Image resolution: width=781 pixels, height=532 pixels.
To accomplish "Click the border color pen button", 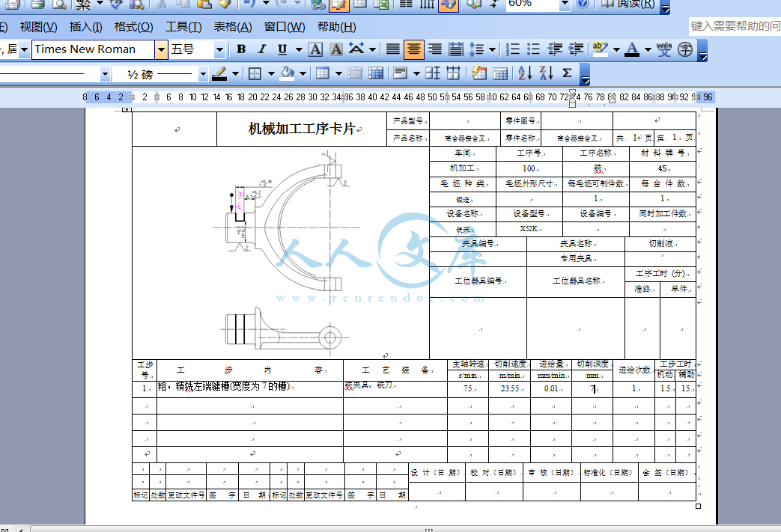I will pyautogui.click(x=219, y=74).
